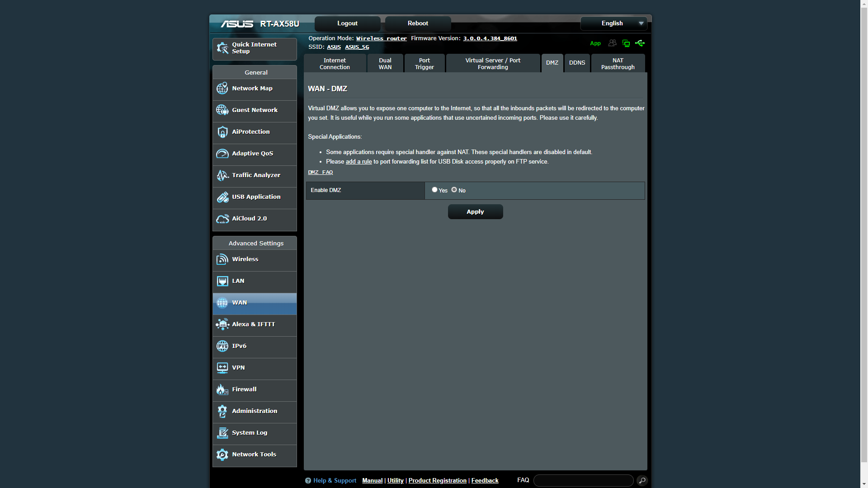The height and width of the screenshot is (488, 868).
Task: Click the FAQ search magnifier icon
Action: 642,480
